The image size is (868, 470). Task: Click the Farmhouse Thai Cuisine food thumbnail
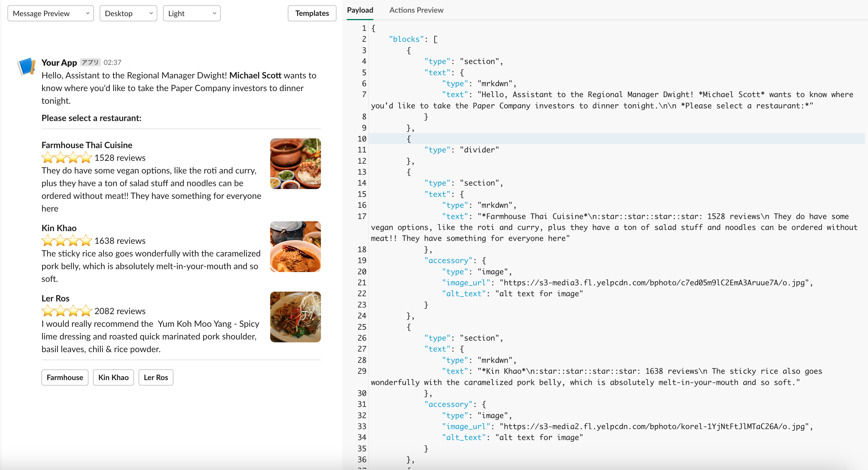coord(295,163)
